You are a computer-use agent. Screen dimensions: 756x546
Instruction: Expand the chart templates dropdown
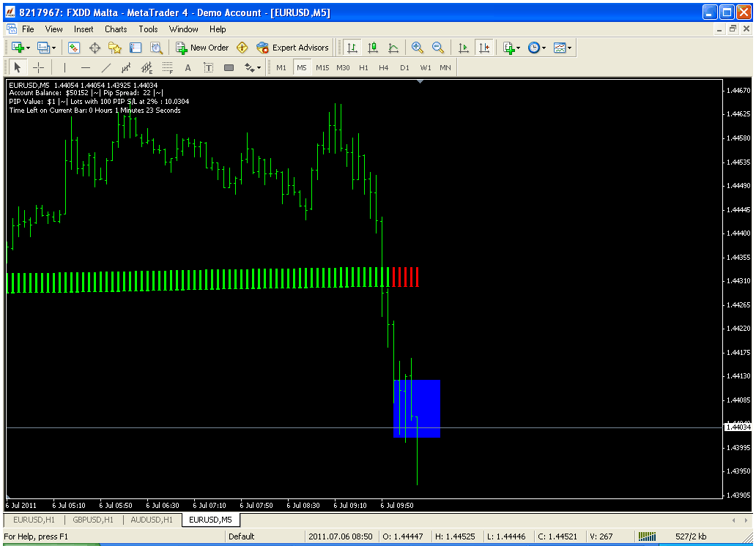[x=563, y=48]
